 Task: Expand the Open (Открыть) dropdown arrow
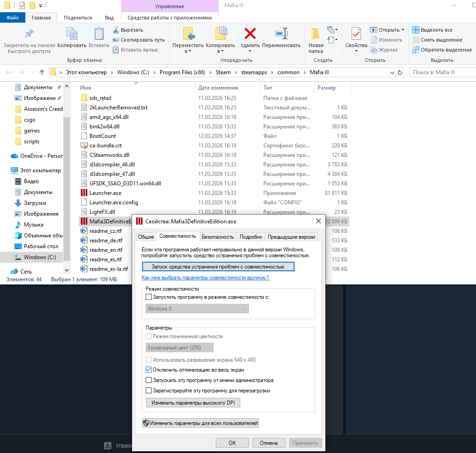tap(403, 30)
